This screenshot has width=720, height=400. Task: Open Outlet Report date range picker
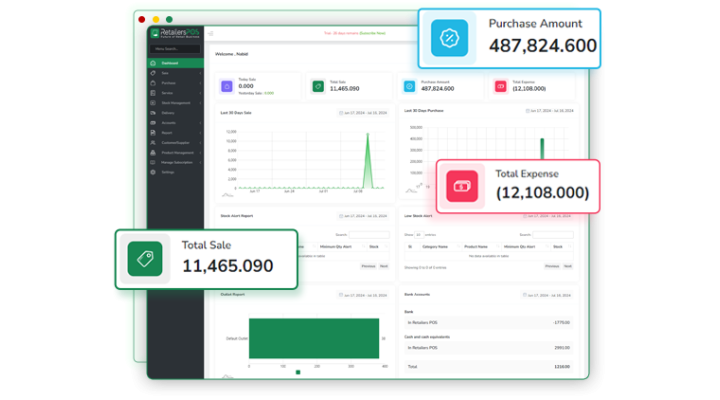[363, 295]
